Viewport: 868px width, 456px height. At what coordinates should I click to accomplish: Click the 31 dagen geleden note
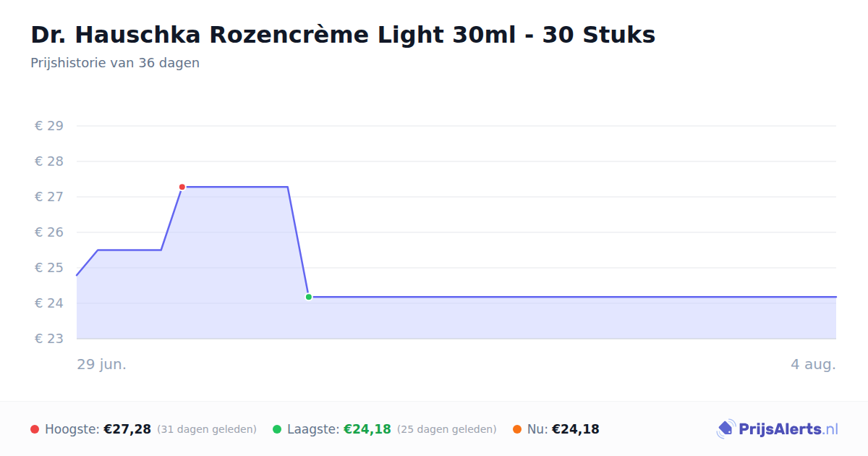tap(207, 429)
